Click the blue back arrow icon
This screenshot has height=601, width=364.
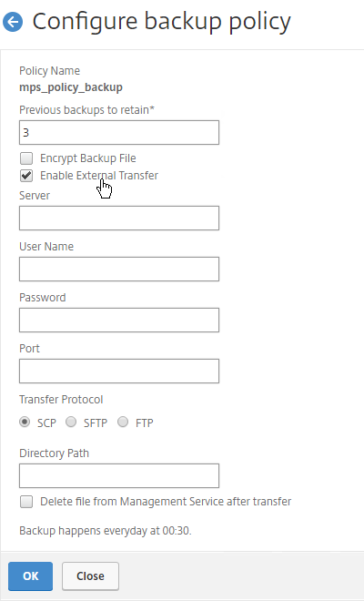(x=13, y=22)
